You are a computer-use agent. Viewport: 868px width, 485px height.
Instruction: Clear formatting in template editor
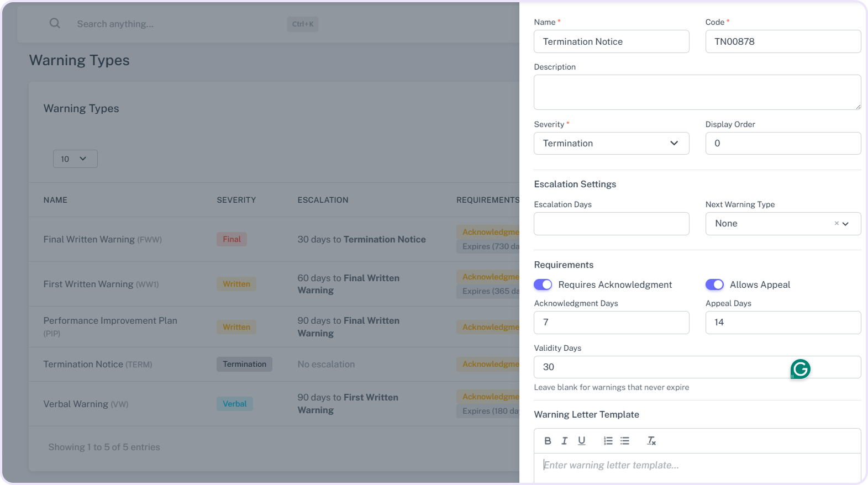point(651,441)
